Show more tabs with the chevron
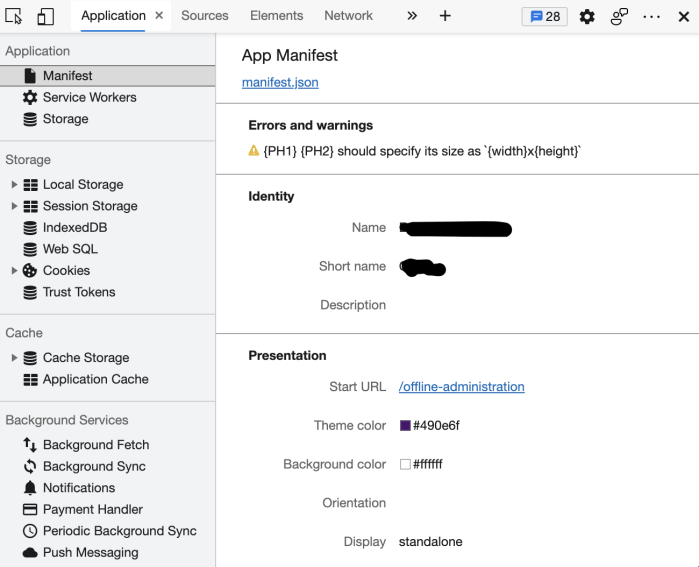Screen dimensions: 699x567 411,16
